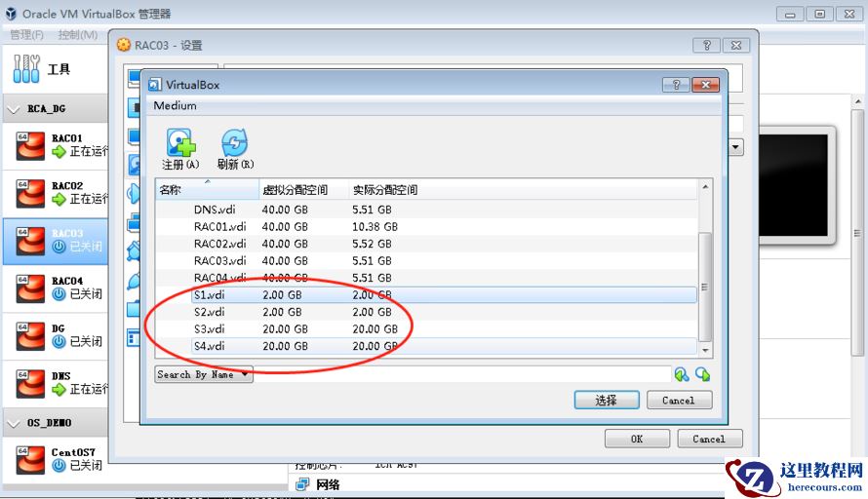Image resolution: width=868 pixels, height=499 pixels.
Task: Select the DG virtual machine icon
Action: [x=30, y=336]
